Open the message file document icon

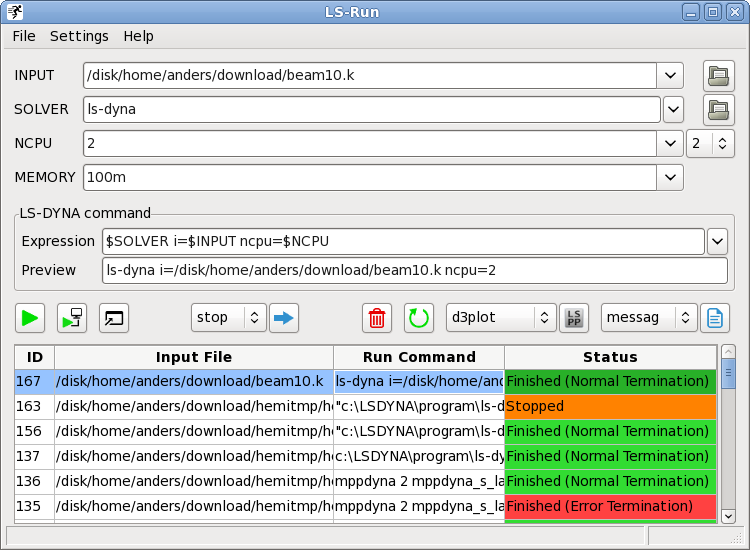(x=715, y=318)
